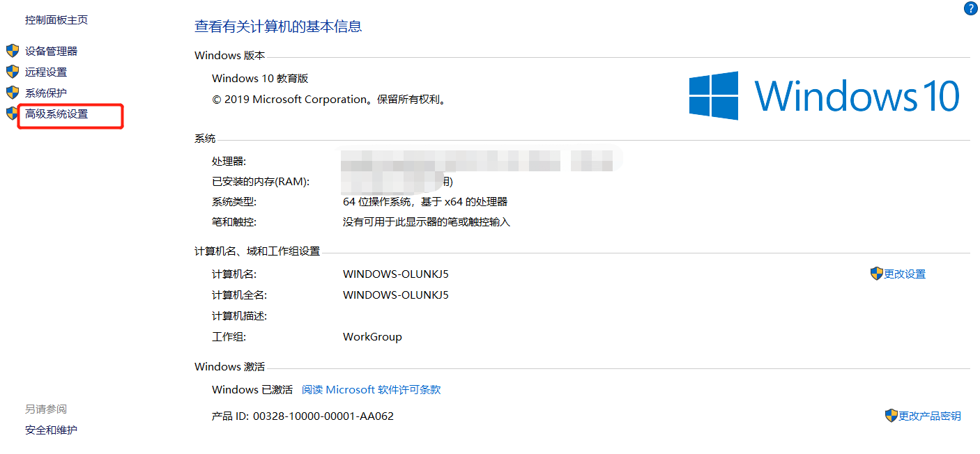980x454 pixels.
Task: Click the 计算机全名 value WINDOWS-OLUNKJ5
Action: click(x=396, y=295)
